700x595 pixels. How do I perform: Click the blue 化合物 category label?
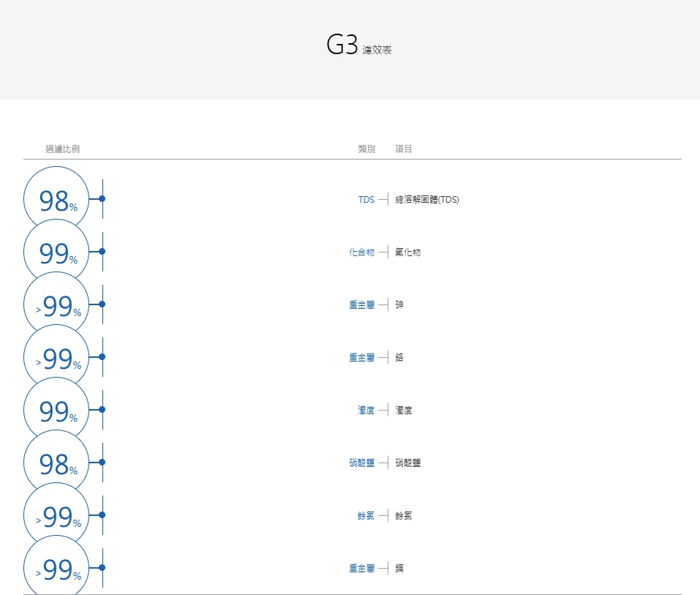click(x=362, y=252)
